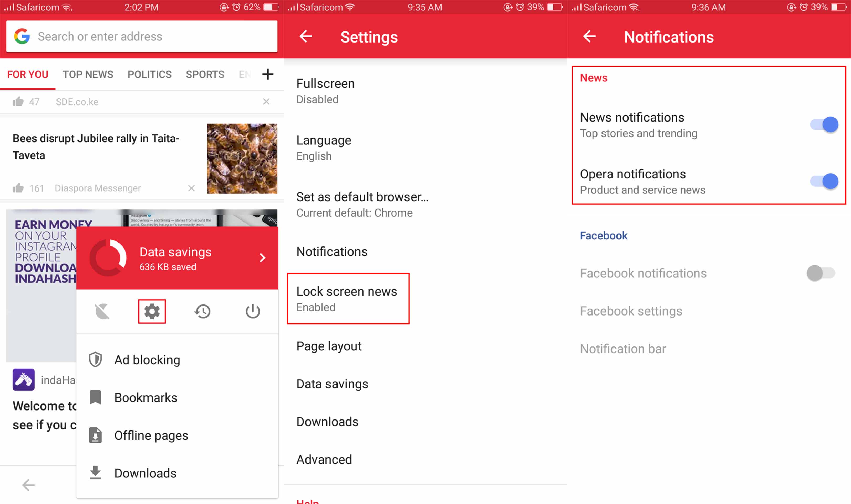
Task: Dismiss the Diaspora Messenger card
Action: 191,188
